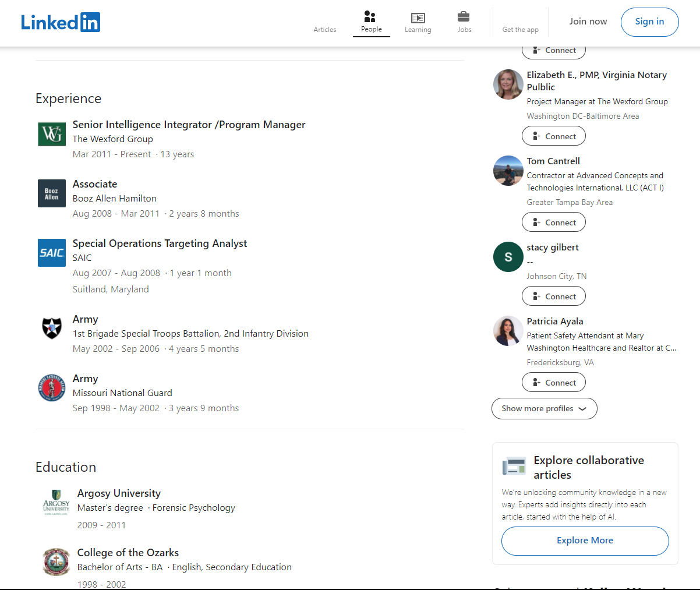Viewport: 700px width, 590px height.
Task: Click 'Mar 2011 - Present' date range
Action: 112,154
